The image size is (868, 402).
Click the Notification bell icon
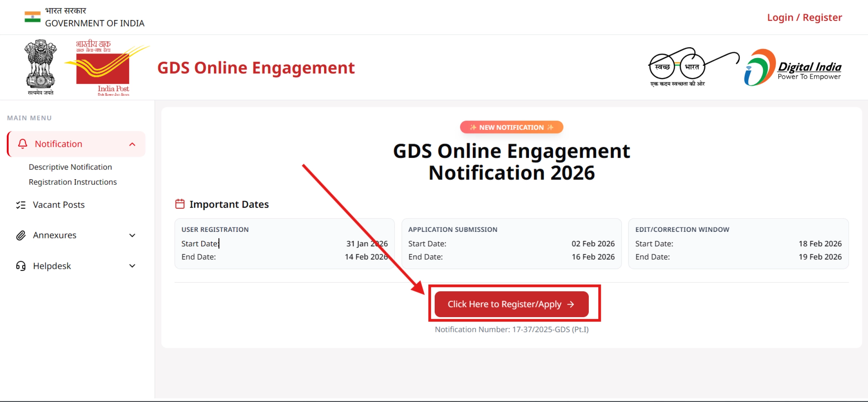pyautogui.click(x=22, y=144)
